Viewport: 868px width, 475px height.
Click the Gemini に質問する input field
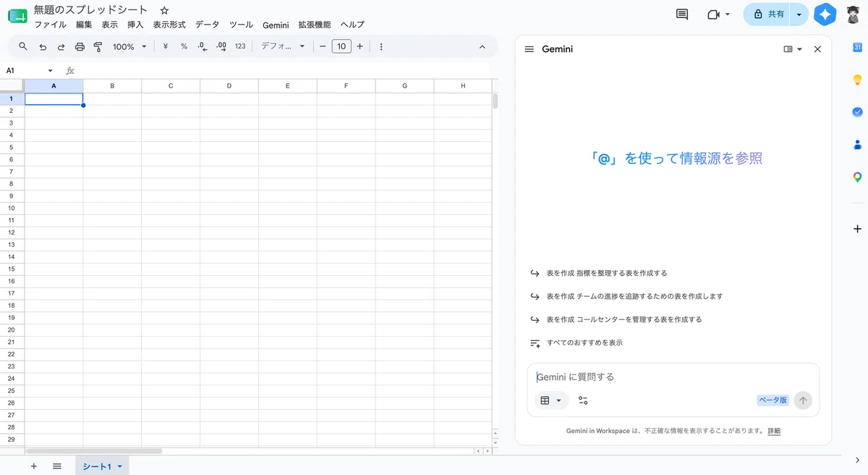(673, 377)
